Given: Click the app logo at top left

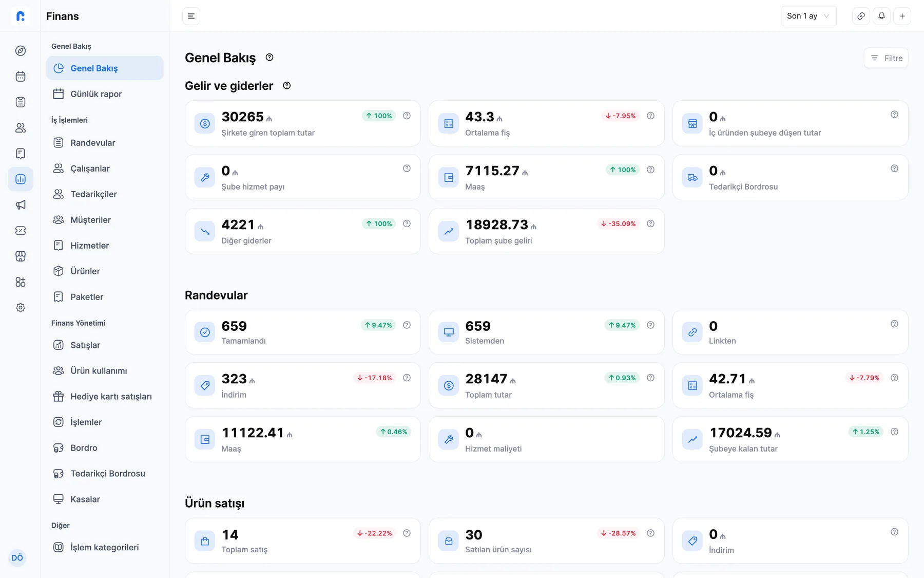Looking at the screenshot, I should (21, 16).
